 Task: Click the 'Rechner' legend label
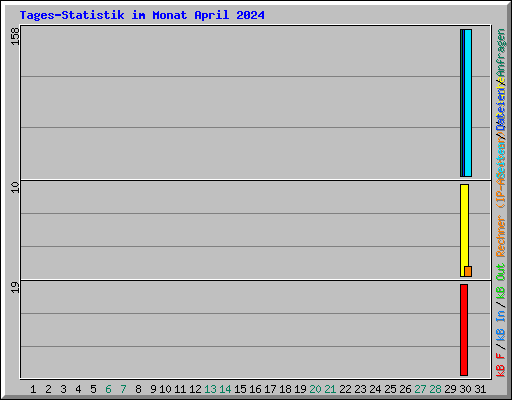pos(501,236)
